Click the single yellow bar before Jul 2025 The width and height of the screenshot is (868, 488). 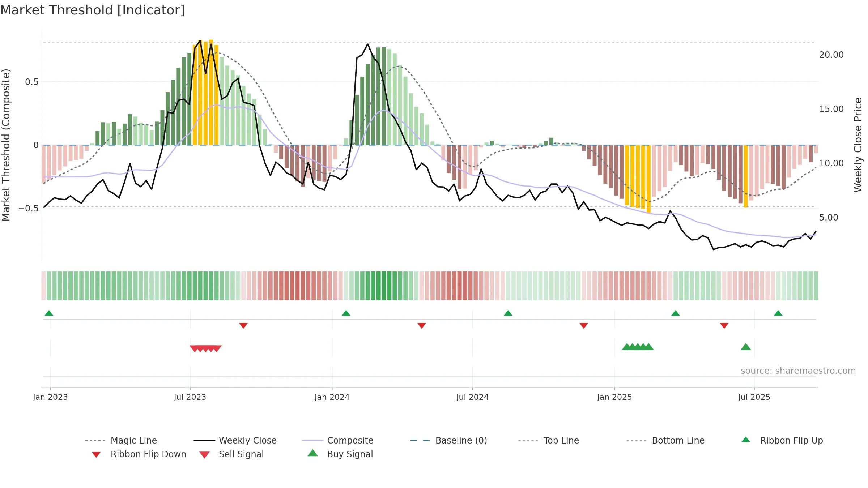(x=746, y=176)
